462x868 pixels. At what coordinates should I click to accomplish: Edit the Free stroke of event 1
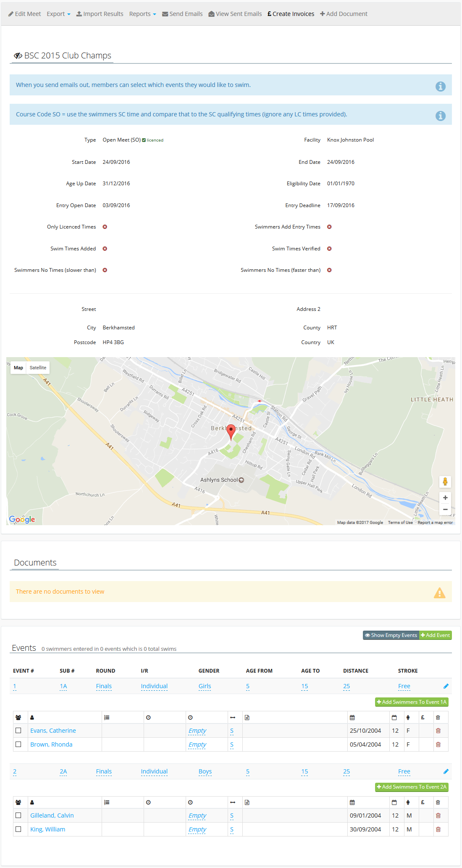pos(404,686)
